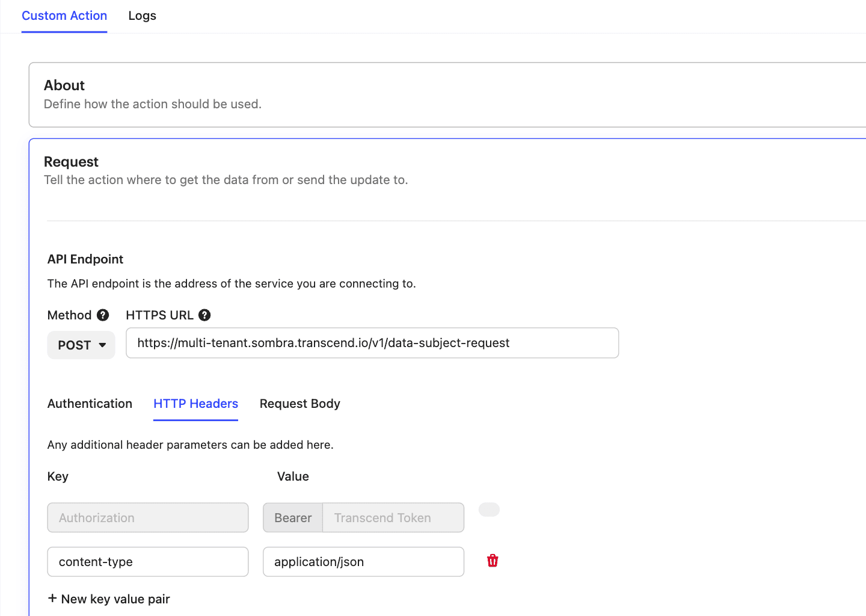Screen dimensions: 866x616
Task: Edit the application/json value field
Action: (x=363, y=561)
